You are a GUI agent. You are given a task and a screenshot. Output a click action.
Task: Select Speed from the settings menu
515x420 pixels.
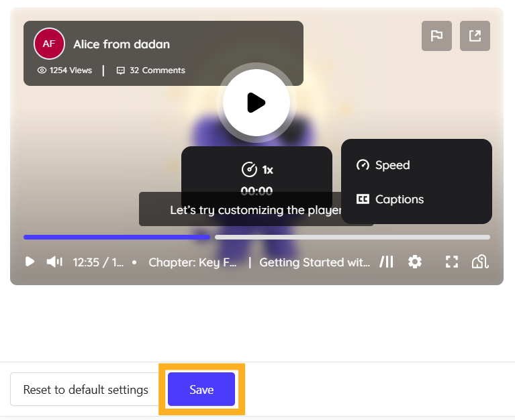click(x=392, y=165)
